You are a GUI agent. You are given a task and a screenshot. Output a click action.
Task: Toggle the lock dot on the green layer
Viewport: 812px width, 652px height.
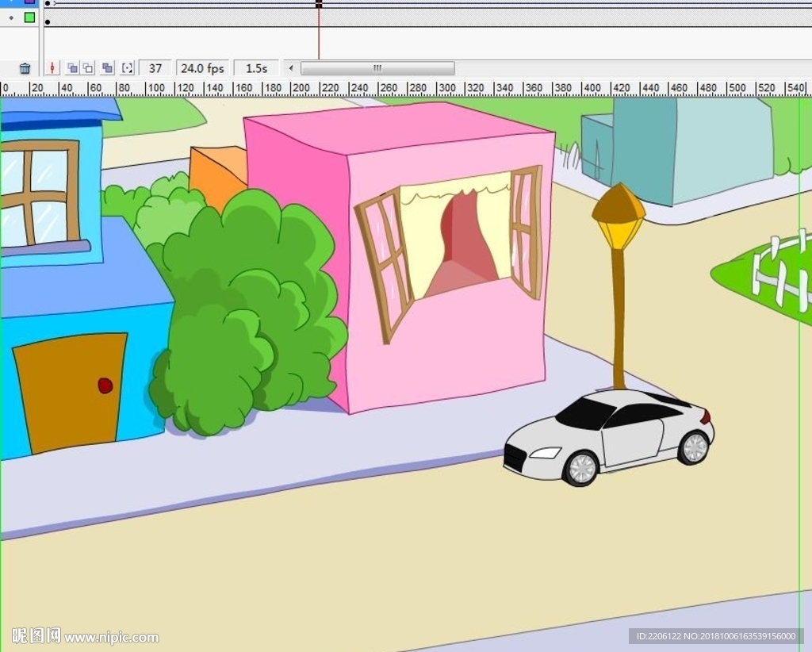(x=11, y=17)
